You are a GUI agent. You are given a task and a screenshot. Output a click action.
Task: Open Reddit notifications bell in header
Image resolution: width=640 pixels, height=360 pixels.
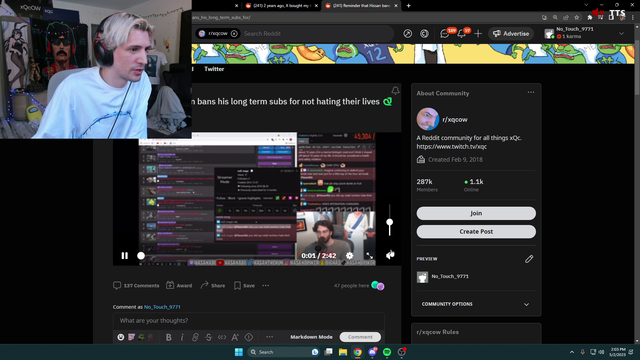click(x=462, y=34)
